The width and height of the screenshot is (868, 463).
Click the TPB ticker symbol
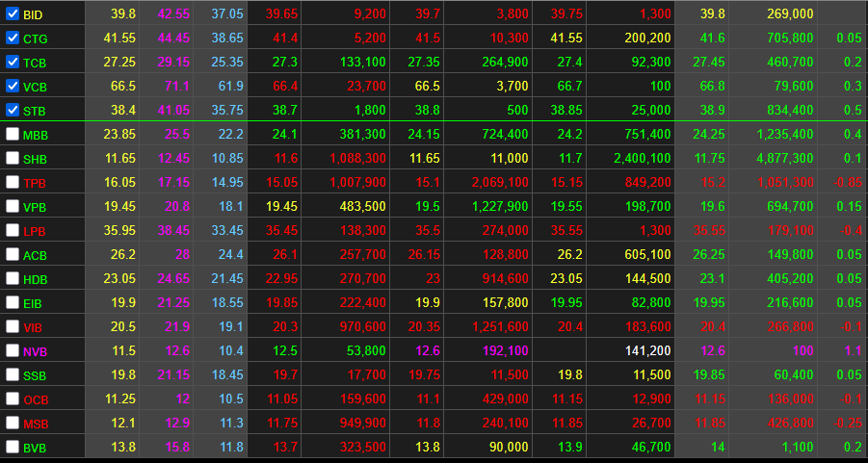coord(35,184)
